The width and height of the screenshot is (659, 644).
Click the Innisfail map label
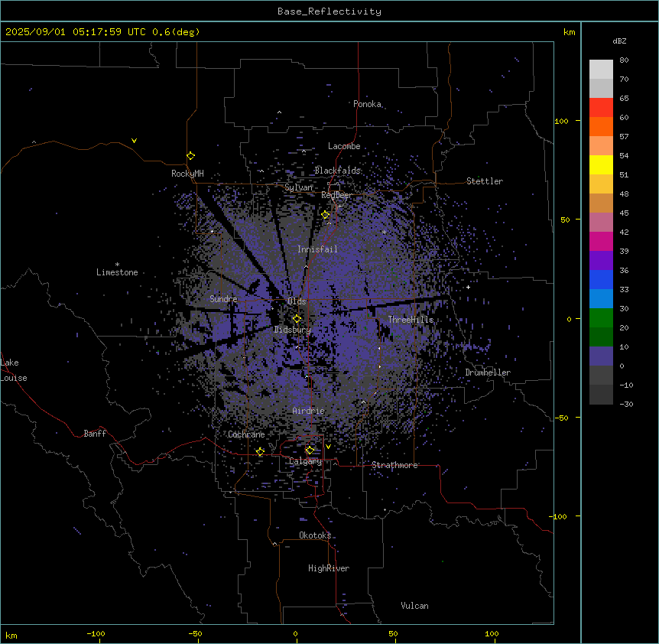[317, 249]
